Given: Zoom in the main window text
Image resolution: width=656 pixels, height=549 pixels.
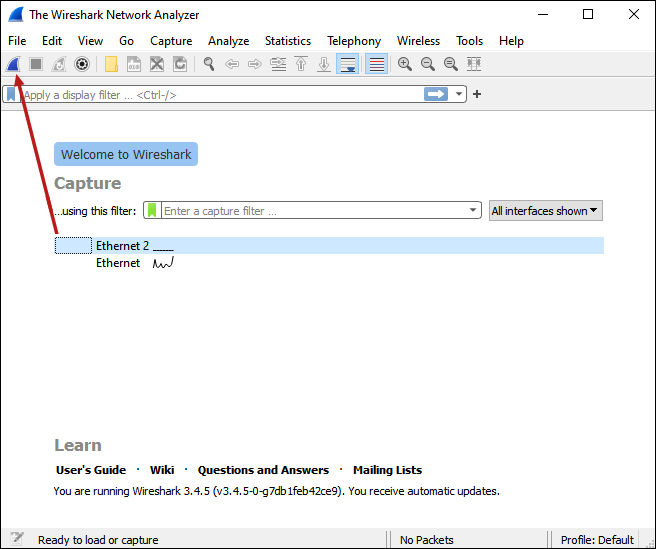Looking at the screenshot, I should [x=405, y=64].
